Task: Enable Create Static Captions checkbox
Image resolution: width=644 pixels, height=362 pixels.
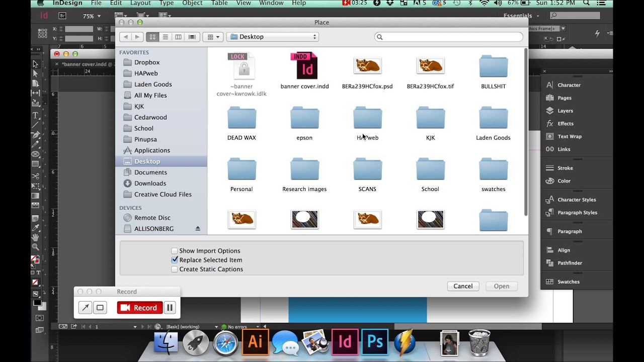Action: coord(174,269)
